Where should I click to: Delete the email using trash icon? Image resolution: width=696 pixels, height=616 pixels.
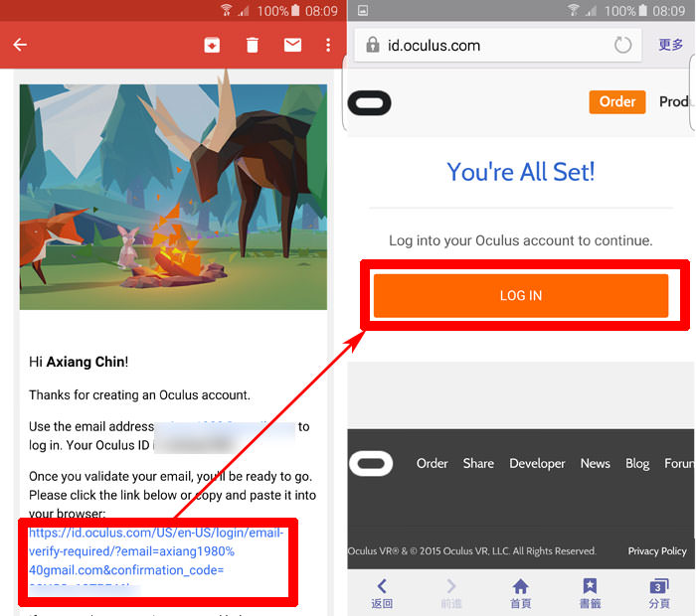click(x=253, y=45)
